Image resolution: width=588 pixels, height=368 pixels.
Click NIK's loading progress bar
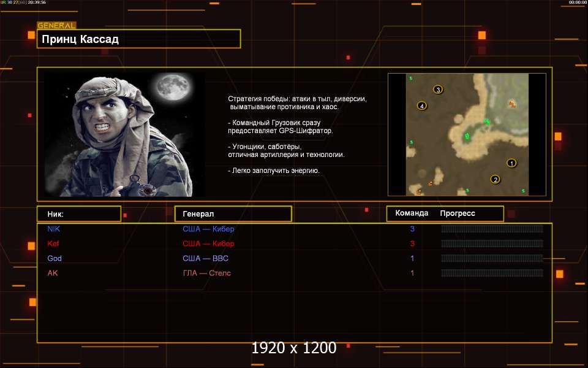tap(492, 229)
